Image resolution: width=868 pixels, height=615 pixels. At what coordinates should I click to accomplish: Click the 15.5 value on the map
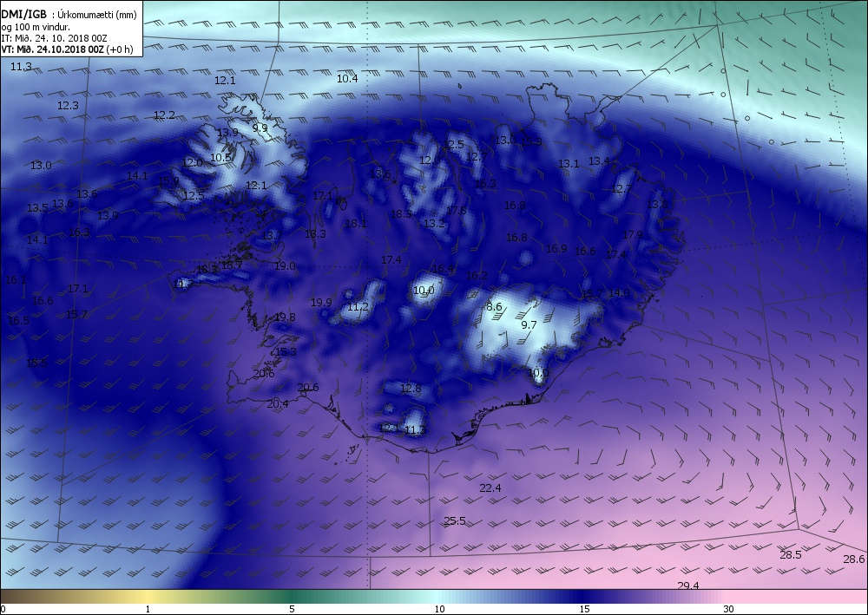pyautogui.click(x=36, y=363)
